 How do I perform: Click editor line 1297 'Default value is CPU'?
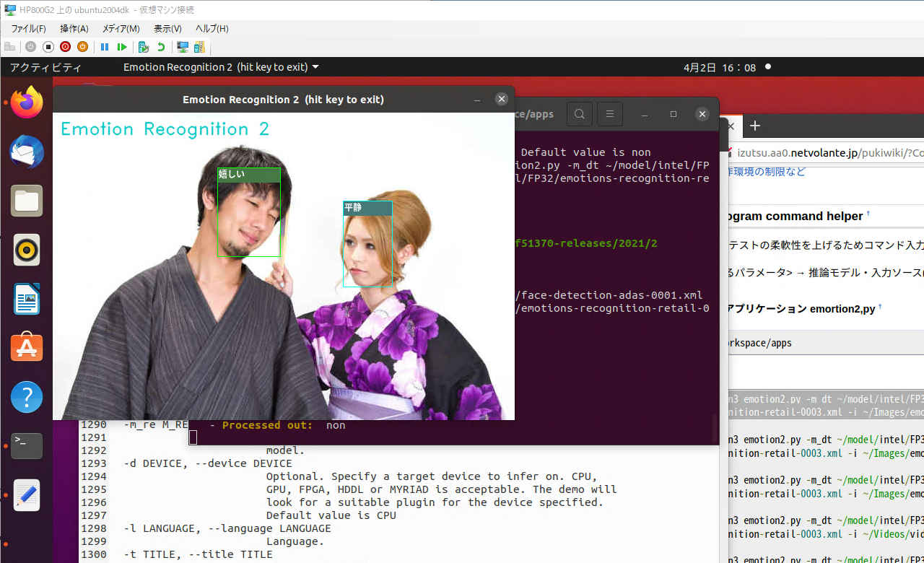click(x=331, y=515)
